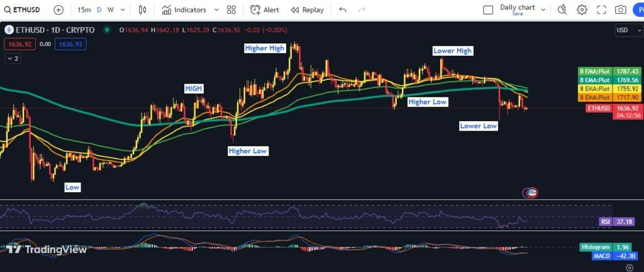644x272 pixels.
Task: Click the blue buy price 1636.92
Action: pos(70,44)
